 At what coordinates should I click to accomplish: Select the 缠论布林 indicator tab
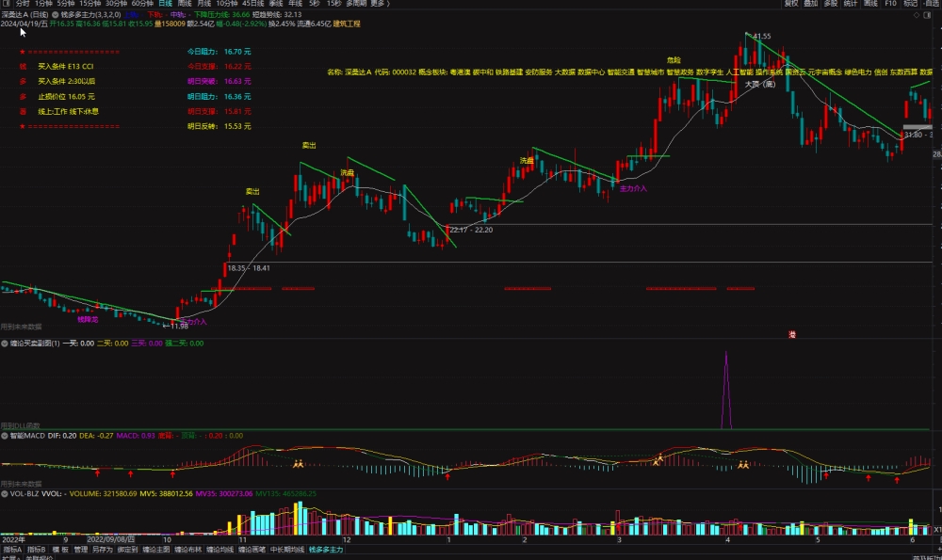[188, 550]
